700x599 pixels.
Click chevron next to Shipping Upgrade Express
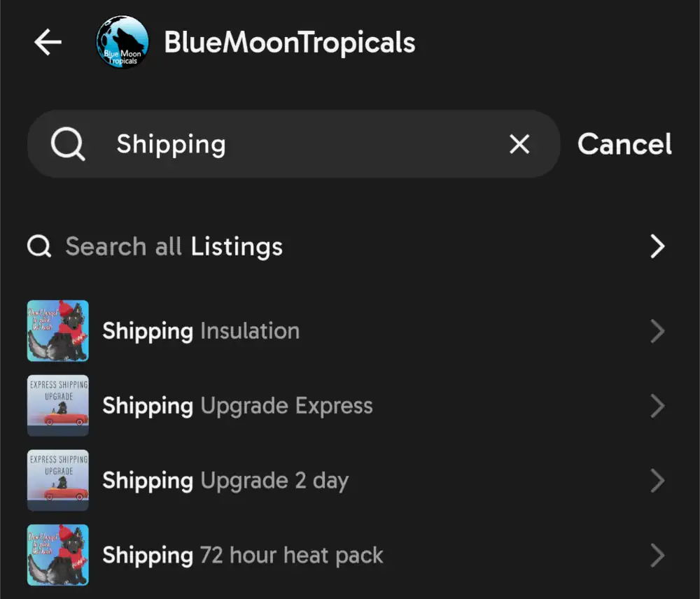point(657,406)
